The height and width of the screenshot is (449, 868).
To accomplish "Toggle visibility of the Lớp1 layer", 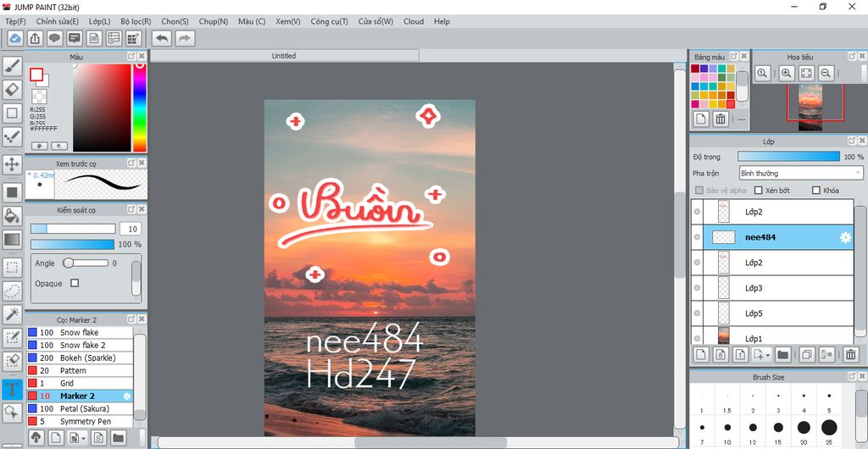I will (x=697, y=338).
